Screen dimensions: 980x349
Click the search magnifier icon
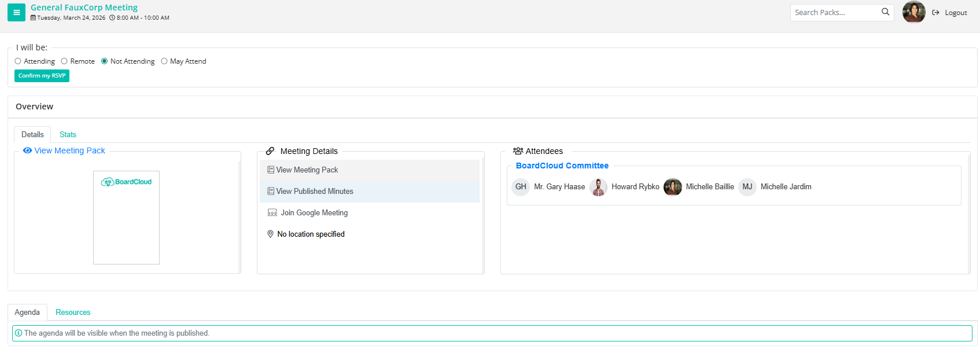point(885,12)
